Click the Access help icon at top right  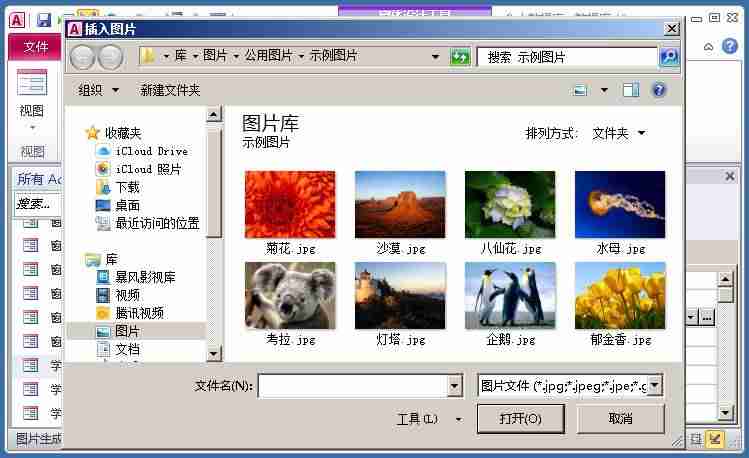point(730,46)
